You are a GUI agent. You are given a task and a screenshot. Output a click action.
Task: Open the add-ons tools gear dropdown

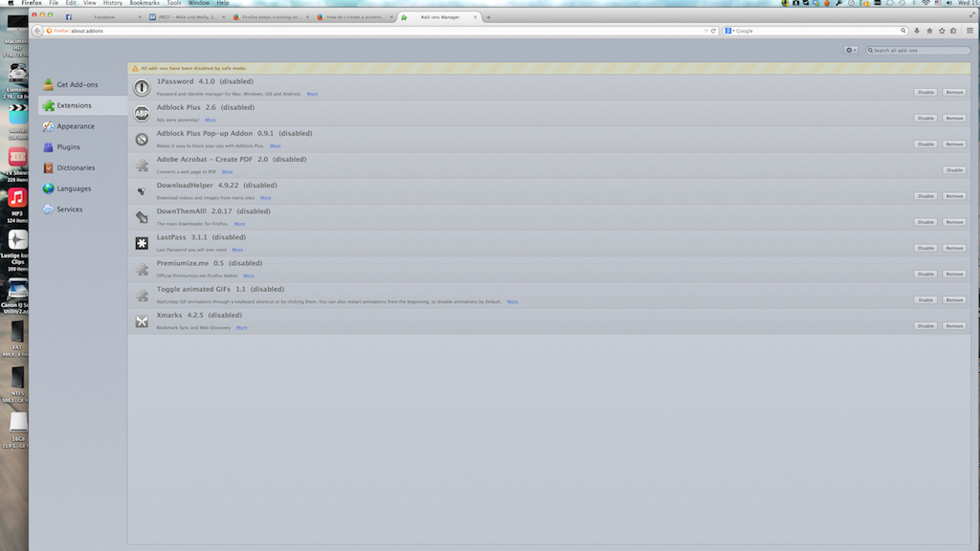point(851,50)
